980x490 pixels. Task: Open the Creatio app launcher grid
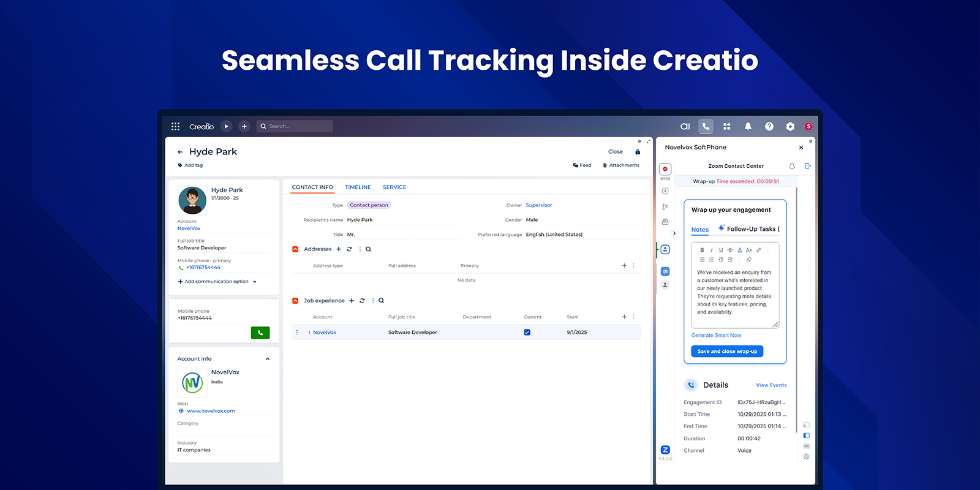(x=175, y=126)
